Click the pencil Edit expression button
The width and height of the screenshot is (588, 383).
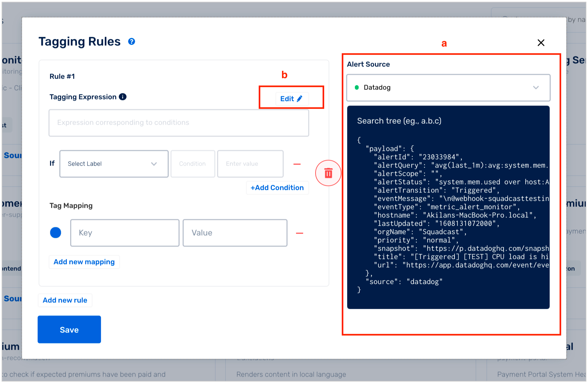[292, 99]
